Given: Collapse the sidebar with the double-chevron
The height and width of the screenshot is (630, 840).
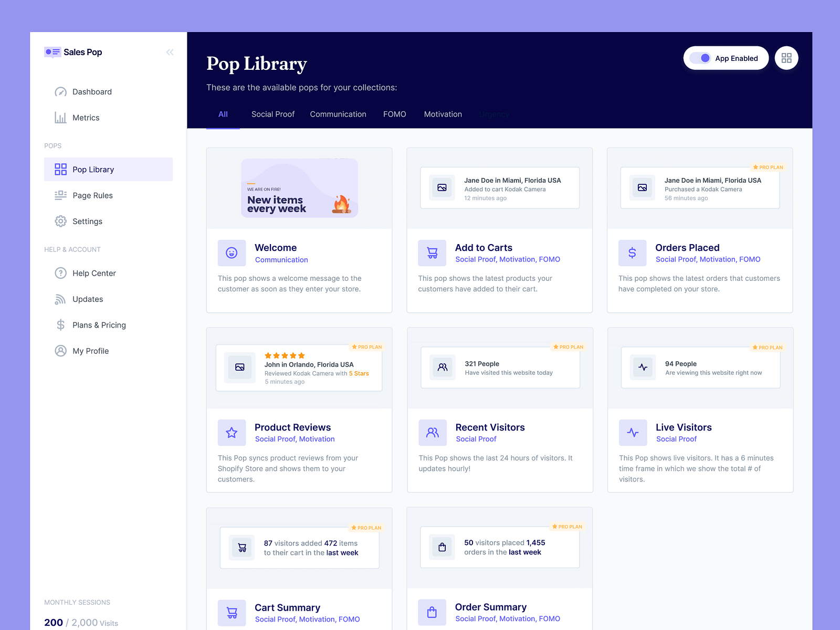Looking at the screenshot, I should tap(170, 52).
